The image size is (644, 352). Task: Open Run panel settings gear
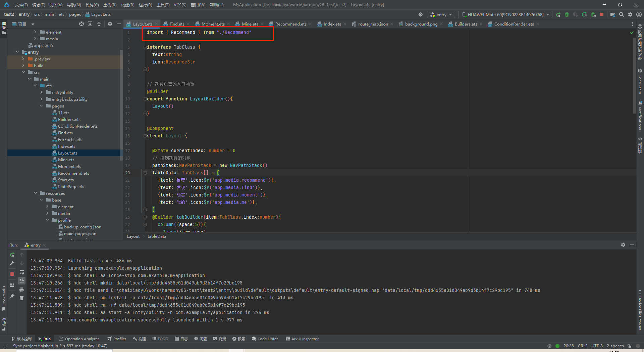pyautogui.click(x=623, y=245)
